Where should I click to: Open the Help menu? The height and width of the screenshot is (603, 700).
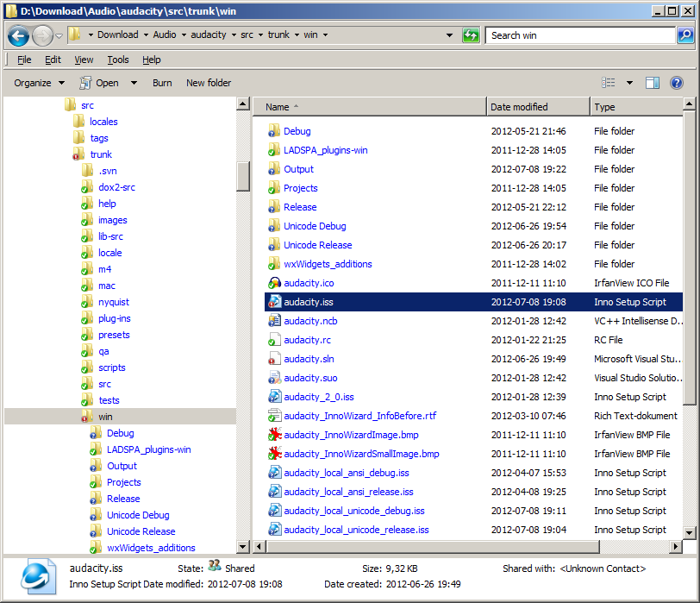tap(152, 60)
